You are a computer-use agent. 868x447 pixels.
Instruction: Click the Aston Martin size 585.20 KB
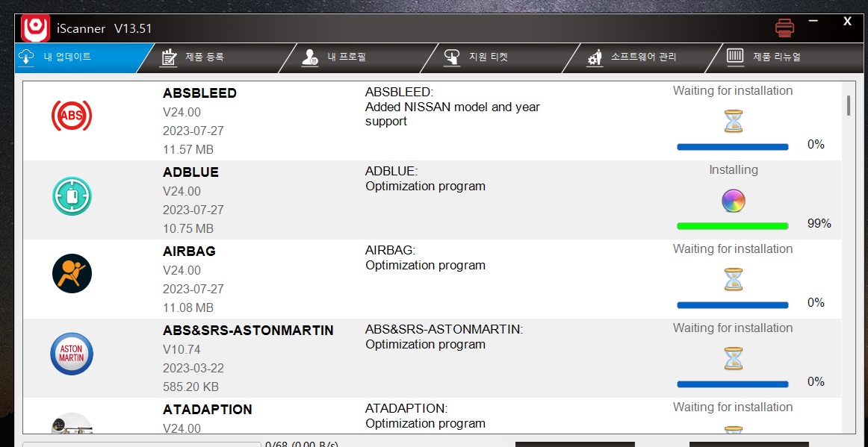pos(191,387)
